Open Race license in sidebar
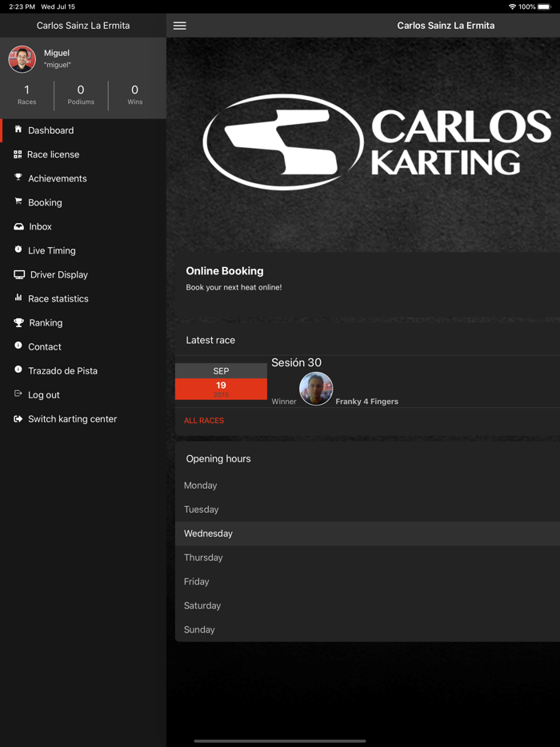560x747 pixels. coord(54,154)
